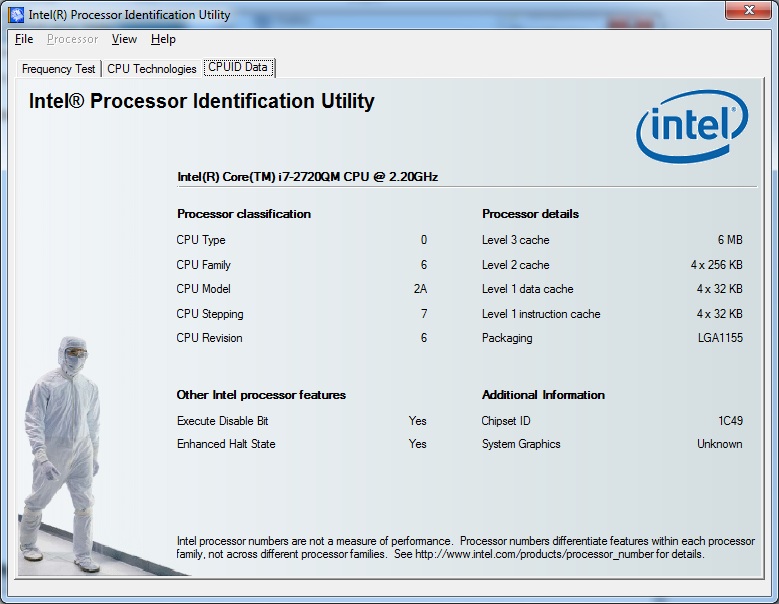Close the Processor Identification Utility window
779x604 pixels.
[x=749, y=10]
